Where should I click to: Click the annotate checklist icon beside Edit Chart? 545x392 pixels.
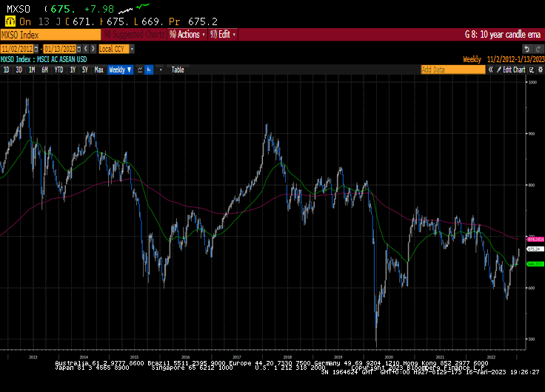[532, 70]
